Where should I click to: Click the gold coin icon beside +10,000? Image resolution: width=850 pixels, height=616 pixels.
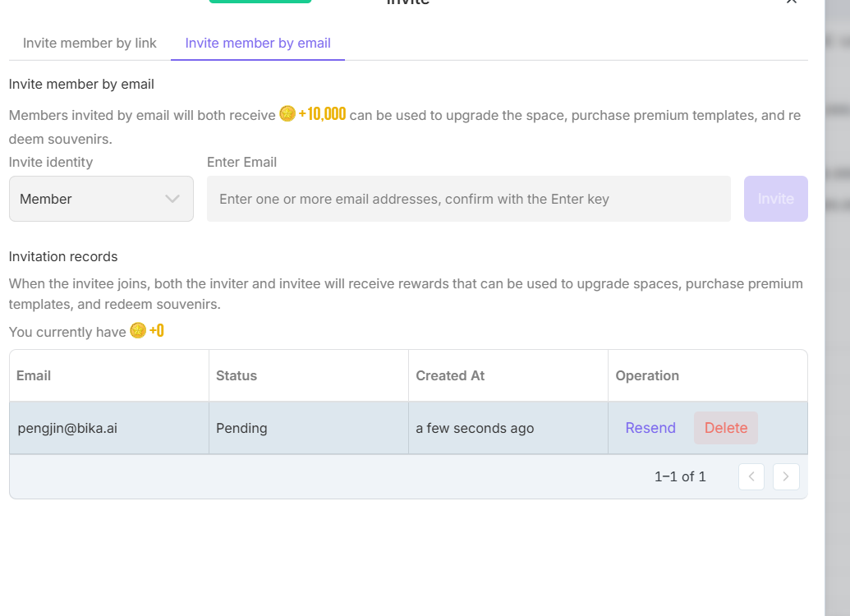click(x=287, y=114)
